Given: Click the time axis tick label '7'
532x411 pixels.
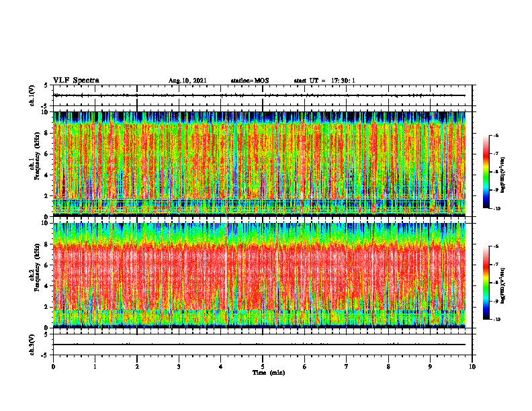Looking at the screenshot, I should pyautogui.click(x=347, y=367).
